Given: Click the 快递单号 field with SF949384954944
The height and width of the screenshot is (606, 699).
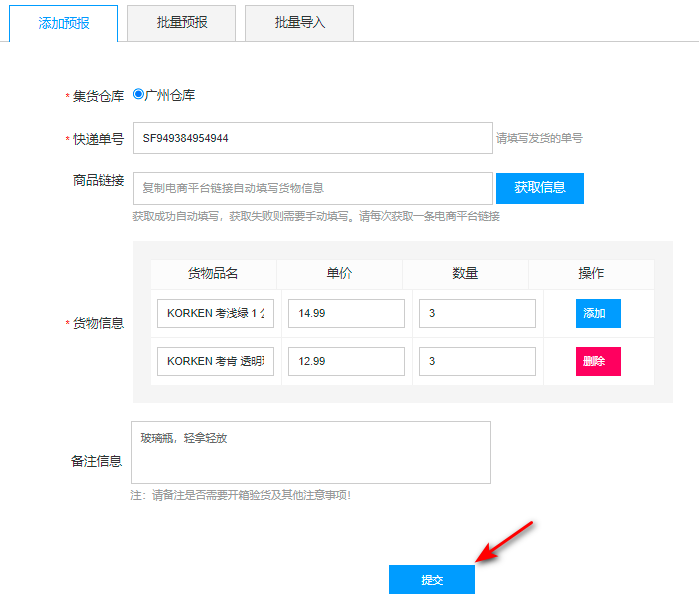Looking at the screenshot, I should coord(312,138).
